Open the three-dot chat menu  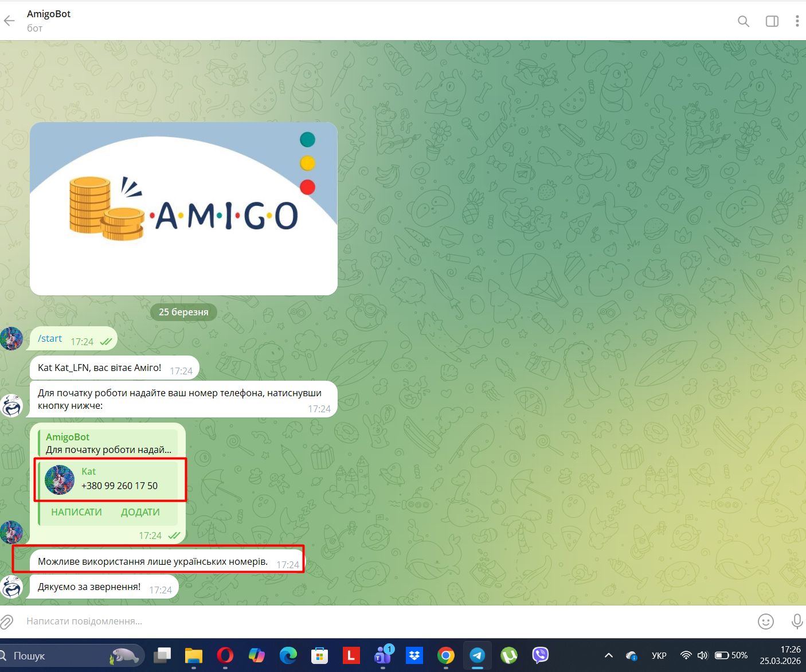click(797, 21)
